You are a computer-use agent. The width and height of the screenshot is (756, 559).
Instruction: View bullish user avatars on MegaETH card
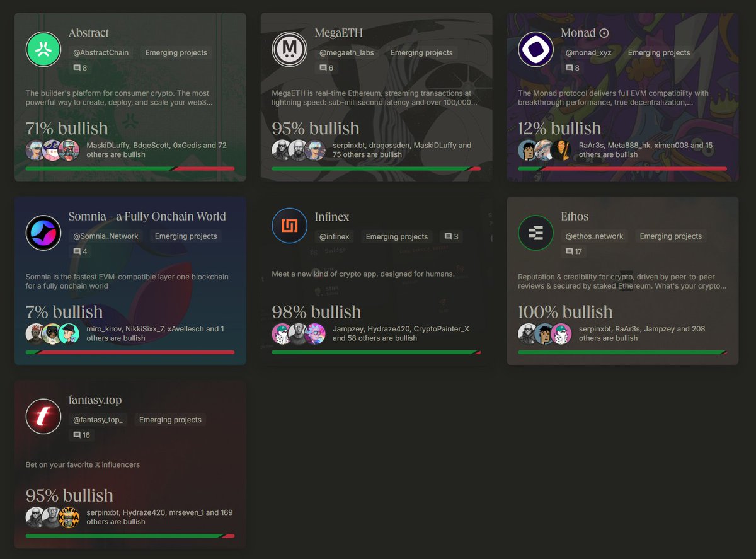(299, 150)
